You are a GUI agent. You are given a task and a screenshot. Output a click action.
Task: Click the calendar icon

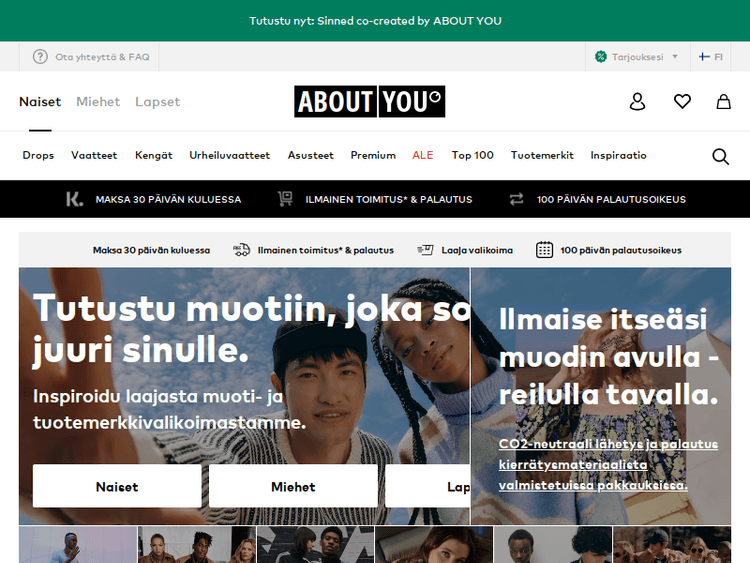click(544, 250)
